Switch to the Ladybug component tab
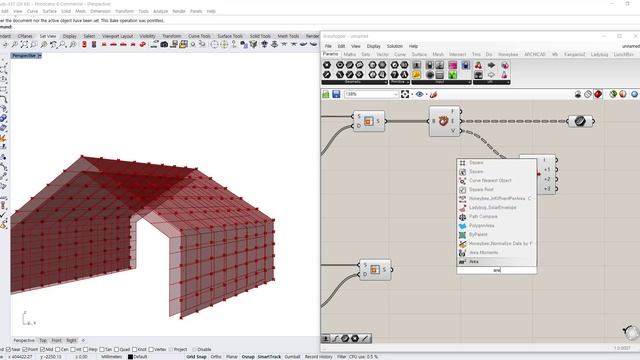The height and width of the screenshot is (360, 640). pos(599,54)
